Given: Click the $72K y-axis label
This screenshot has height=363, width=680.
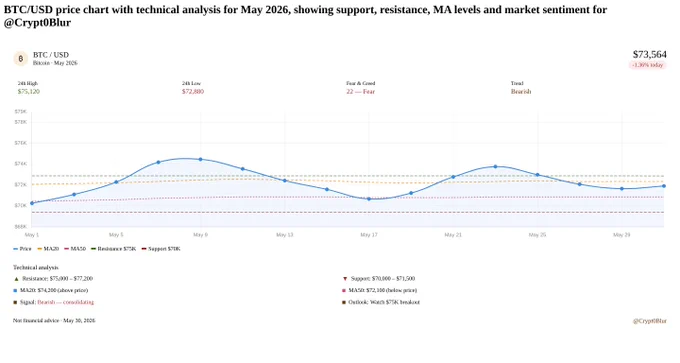Looking at the screenshot, I should (21, 185).
